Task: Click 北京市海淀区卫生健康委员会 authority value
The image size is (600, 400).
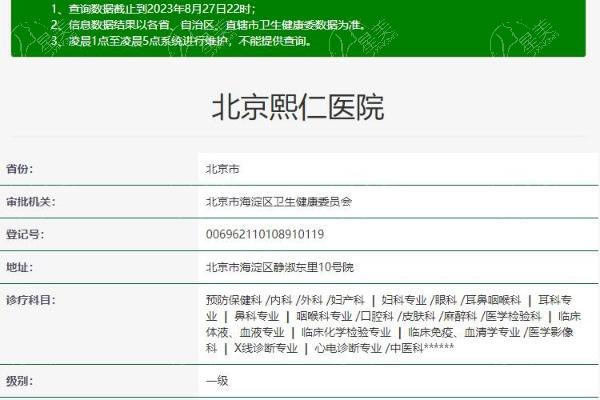Action: [278, 202]
